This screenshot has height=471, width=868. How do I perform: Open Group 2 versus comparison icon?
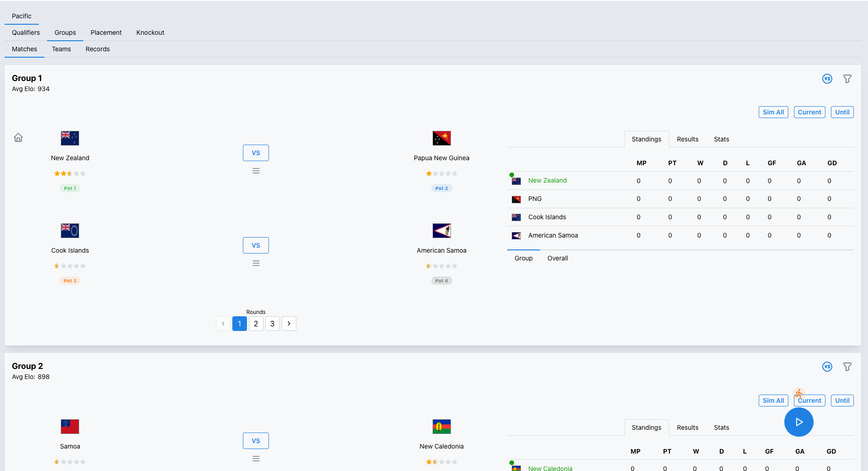[x=827, y=367]
